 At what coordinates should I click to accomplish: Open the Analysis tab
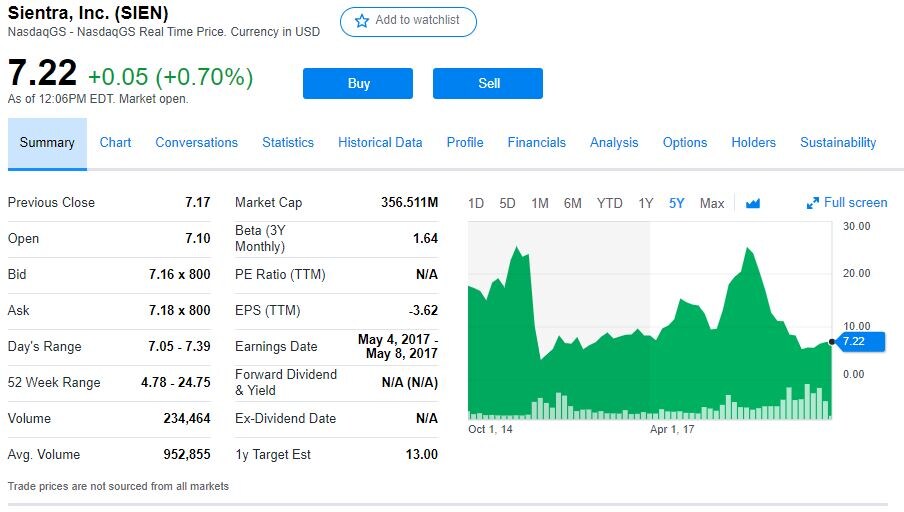[x=614, y=142]
